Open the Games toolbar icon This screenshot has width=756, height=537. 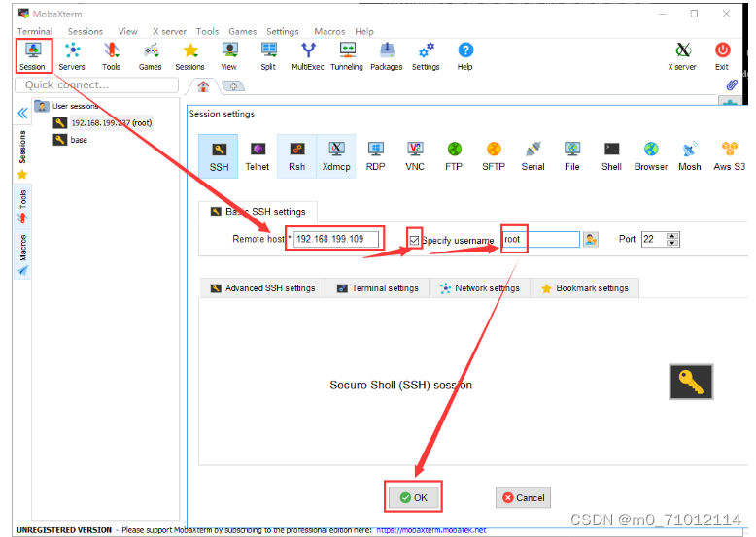pos(150,56)
